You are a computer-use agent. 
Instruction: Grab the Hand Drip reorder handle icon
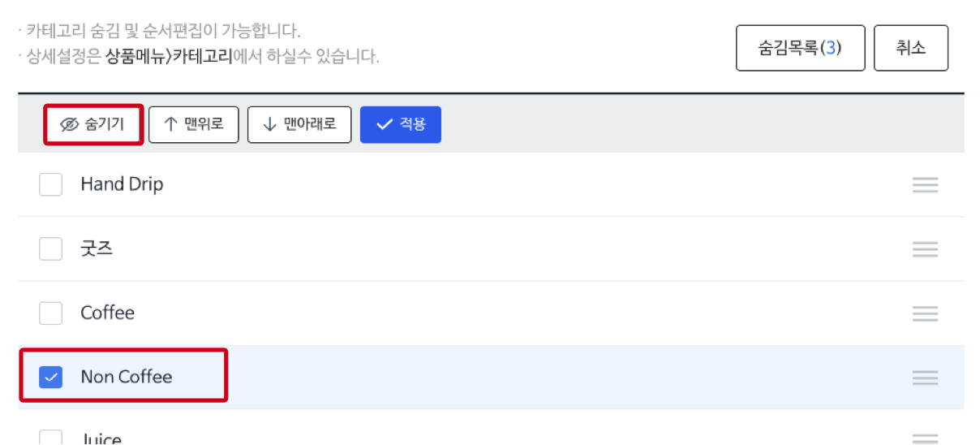(926, 185)
